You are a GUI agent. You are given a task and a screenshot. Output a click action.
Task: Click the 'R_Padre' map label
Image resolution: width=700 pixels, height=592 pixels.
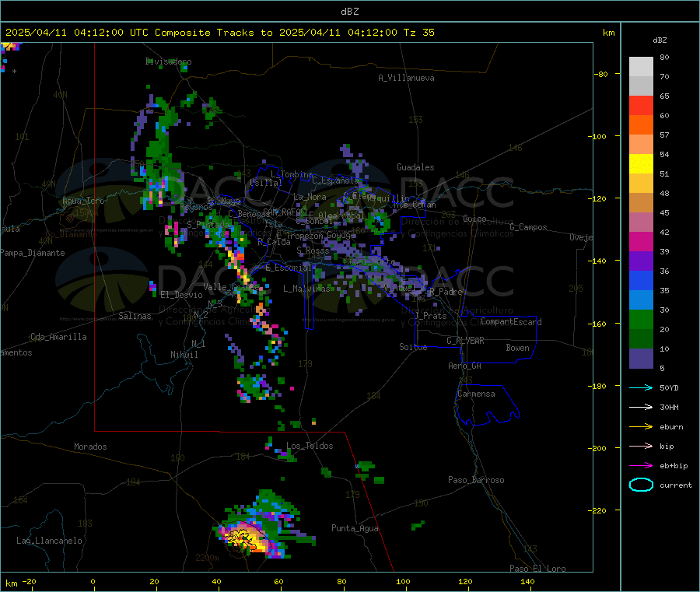(x=446, y=292)
